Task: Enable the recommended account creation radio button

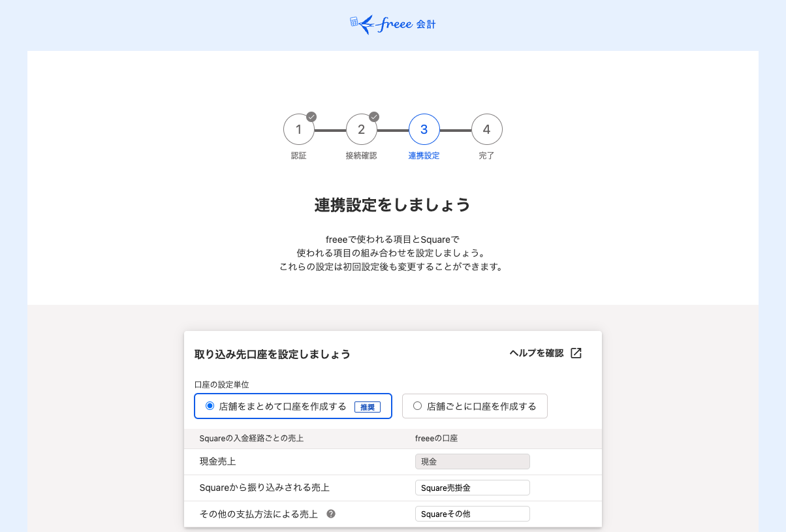Action: pos(210,406)
